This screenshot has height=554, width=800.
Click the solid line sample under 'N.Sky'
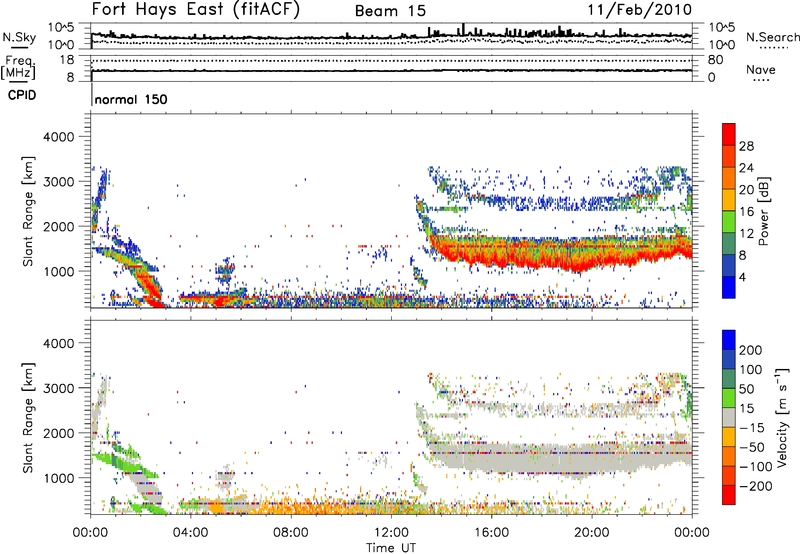pos(19,47)
